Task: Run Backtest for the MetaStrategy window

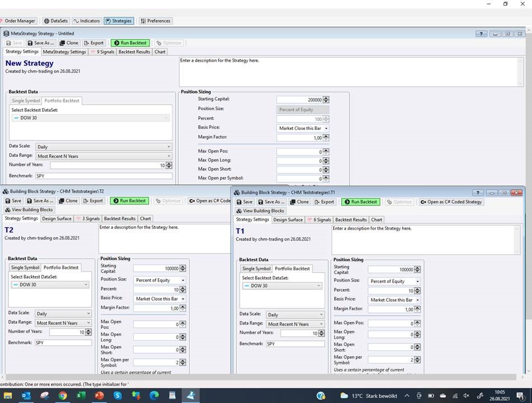Action: 130,43
